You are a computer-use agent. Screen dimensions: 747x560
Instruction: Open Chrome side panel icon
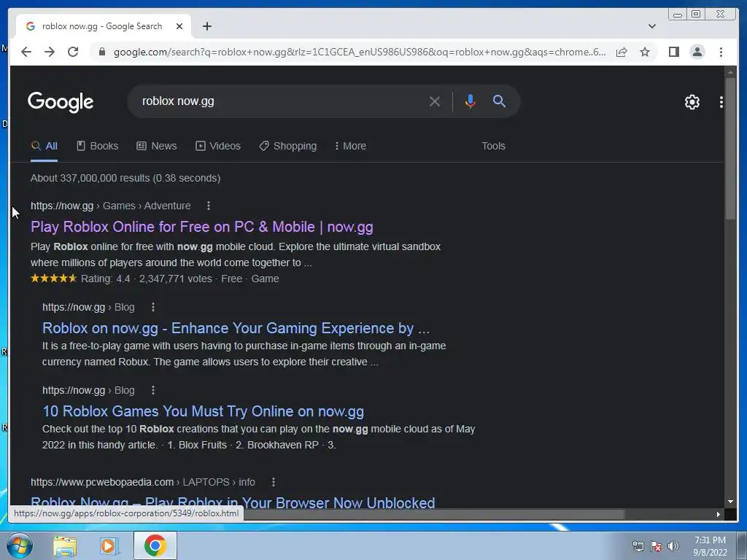click(673, 52)
